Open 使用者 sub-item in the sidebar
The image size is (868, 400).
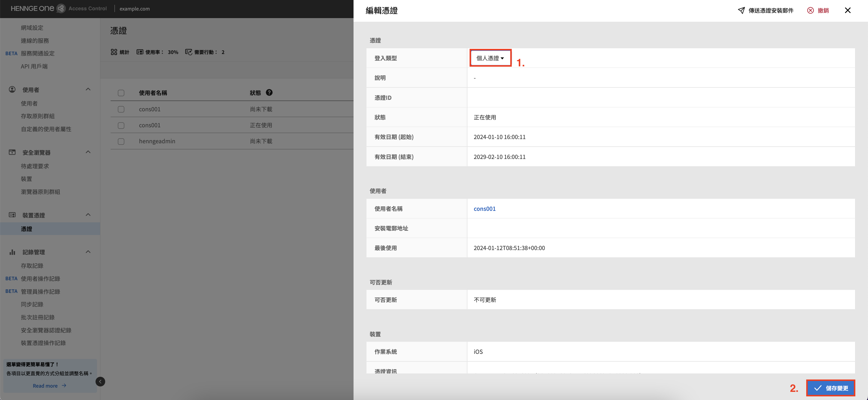click(29, 103)
